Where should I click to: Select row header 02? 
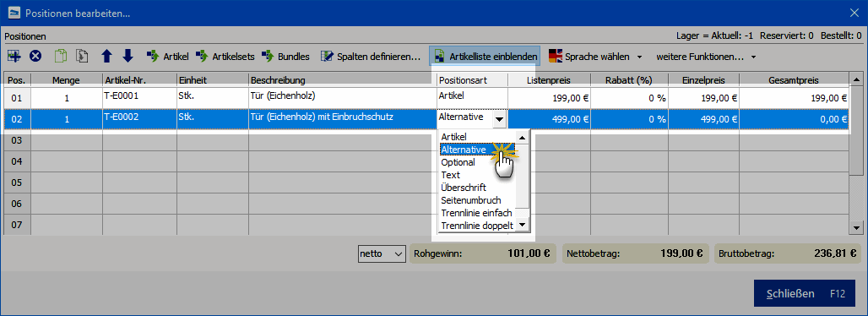pos(17,118)
